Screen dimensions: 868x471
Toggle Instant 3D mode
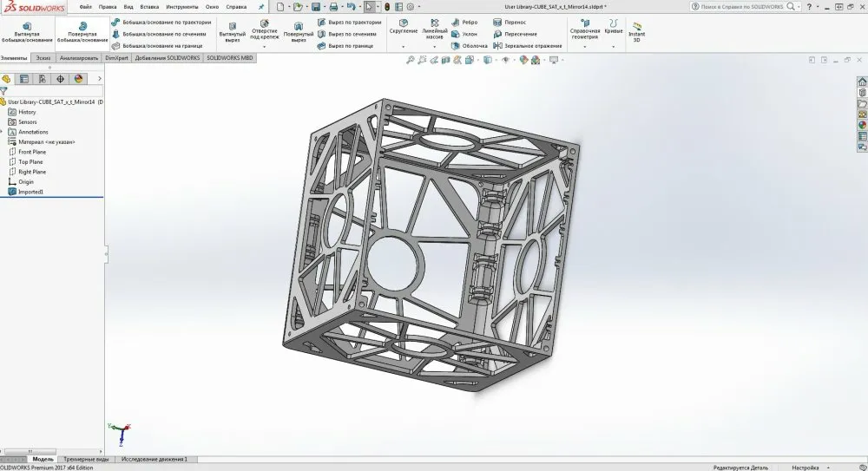[636, 32]
